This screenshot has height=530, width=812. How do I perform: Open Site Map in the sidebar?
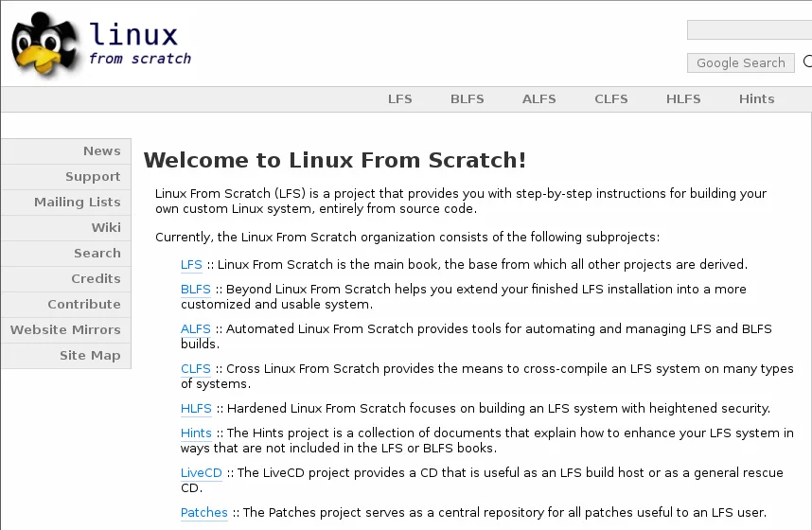pos(65,356)
